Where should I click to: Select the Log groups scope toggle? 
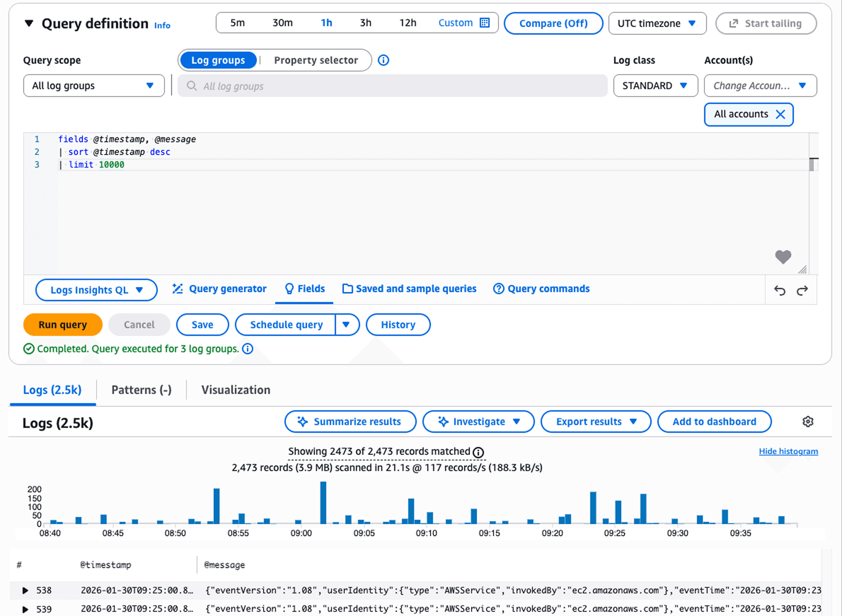pos(218,60)
